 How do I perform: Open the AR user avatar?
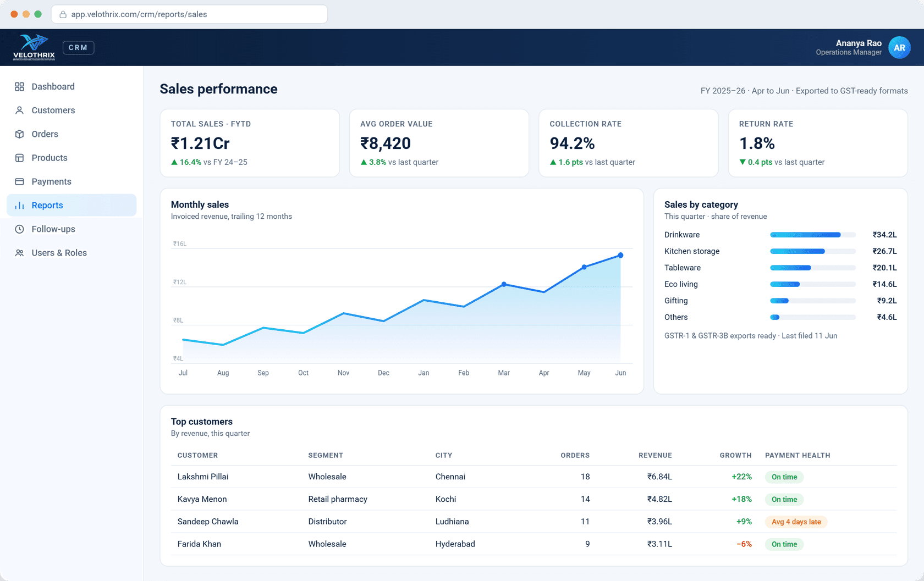pos(899,48)
